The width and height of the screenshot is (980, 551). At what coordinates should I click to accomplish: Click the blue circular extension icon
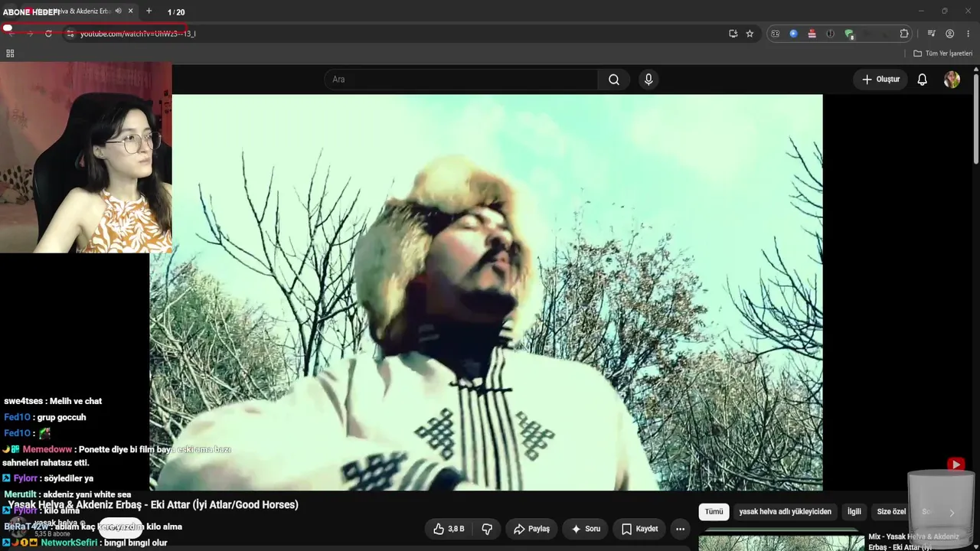point(793,34)
